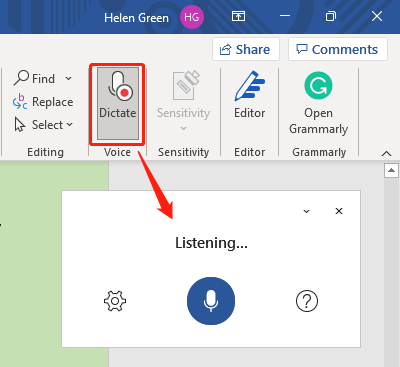
Task: Open the Comments pane
Action: (338, 49)
